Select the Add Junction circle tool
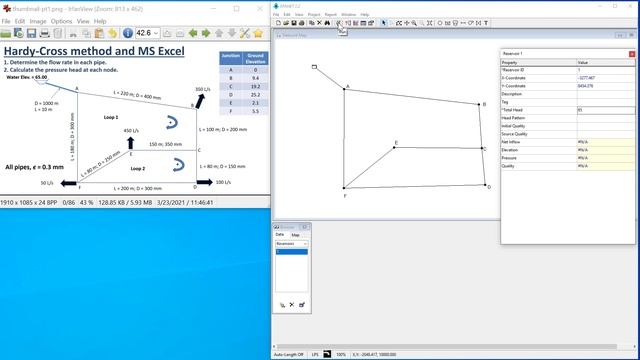Viewport: 640px width, 360px height. click(440, 23)
